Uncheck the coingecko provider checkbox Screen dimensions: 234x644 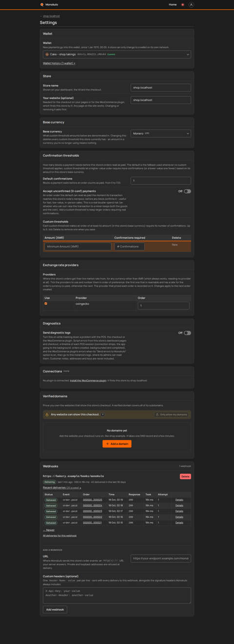(46, 303)
